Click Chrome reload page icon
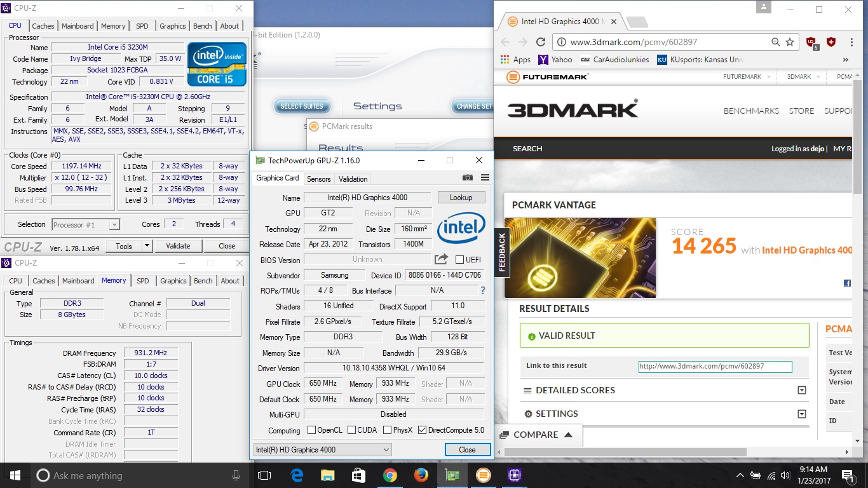This screenshot has height=488, width=868. pyautogui.click(x=541, y=42)
